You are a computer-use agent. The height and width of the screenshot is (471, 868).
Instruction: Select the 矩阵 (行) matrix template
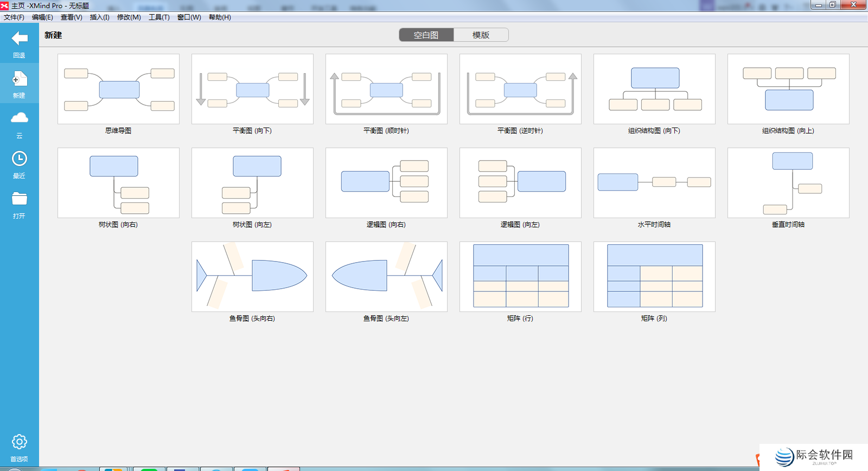pyautogui.click(x=520, y=277)
